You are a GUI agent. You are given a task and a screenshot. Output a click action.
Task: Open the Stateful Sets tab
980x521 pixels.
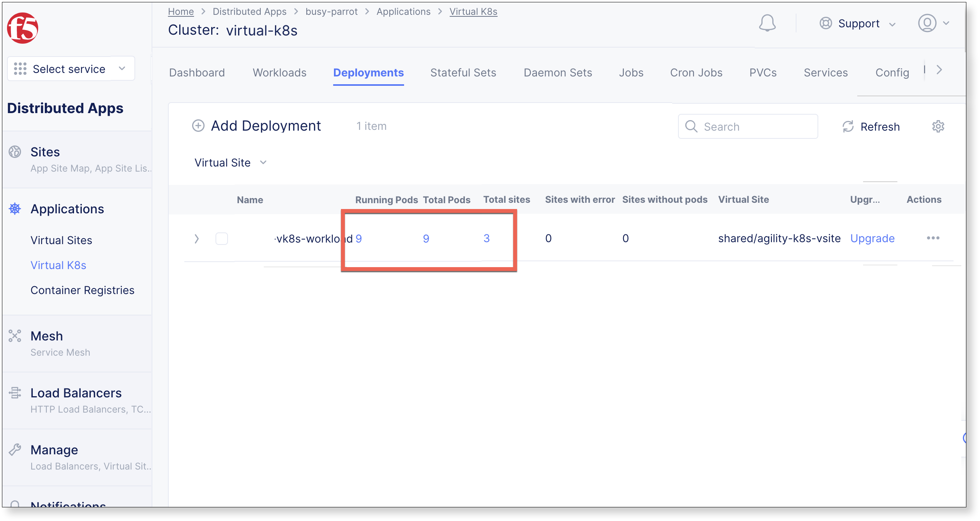click(x=463, y=73)
